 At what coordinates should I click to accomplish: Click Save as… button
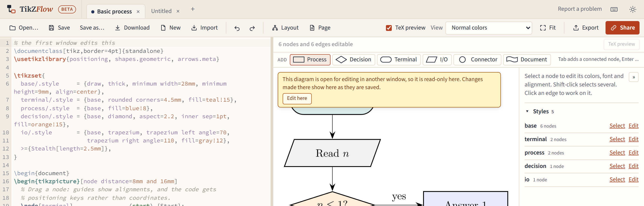click(92, 28)
